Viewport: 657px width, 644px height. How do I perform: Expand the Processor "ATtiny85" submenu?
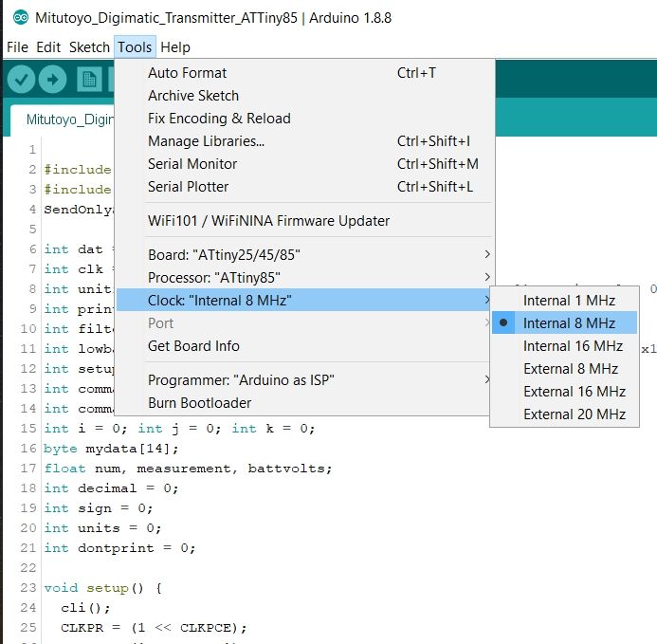pos(304,278)
